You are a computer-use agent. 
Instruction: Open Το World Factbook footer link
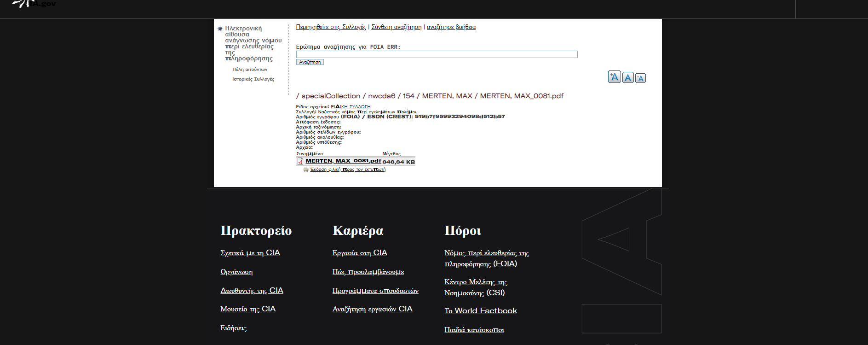pyautogui.click(x=481, y=311)
